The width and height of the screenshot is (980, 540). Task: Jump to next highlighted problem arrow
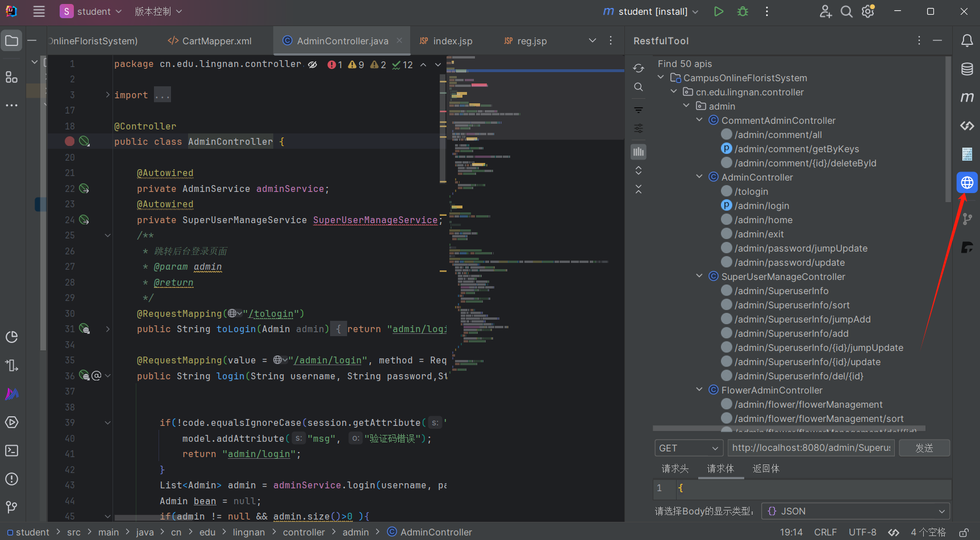point(438,65)
